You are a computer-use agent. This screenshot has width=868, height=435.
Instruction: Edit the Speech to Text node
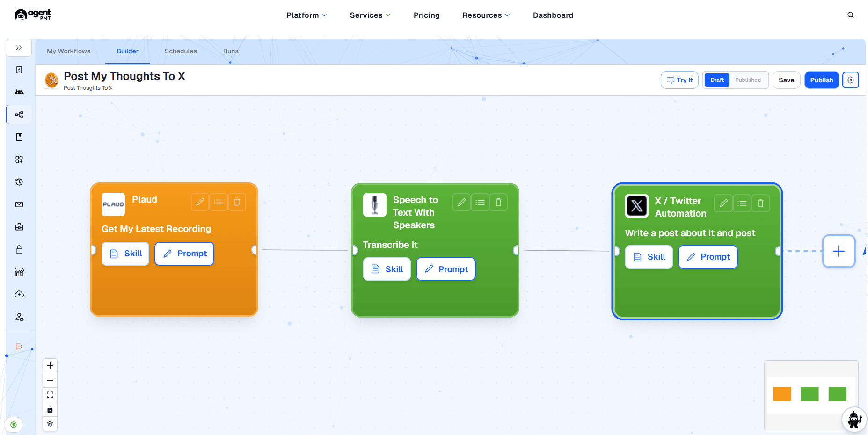[461, 203]
